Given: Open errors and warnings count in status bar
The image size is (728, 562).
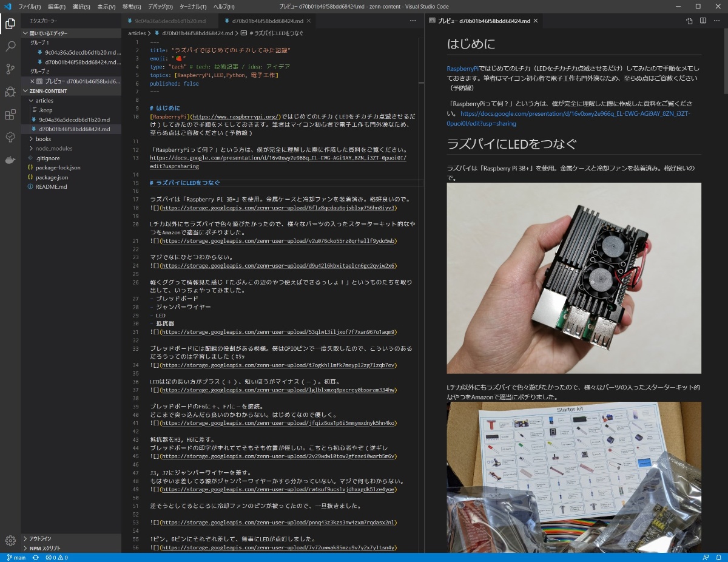Looking at the screenshot, I should [56, 557].
